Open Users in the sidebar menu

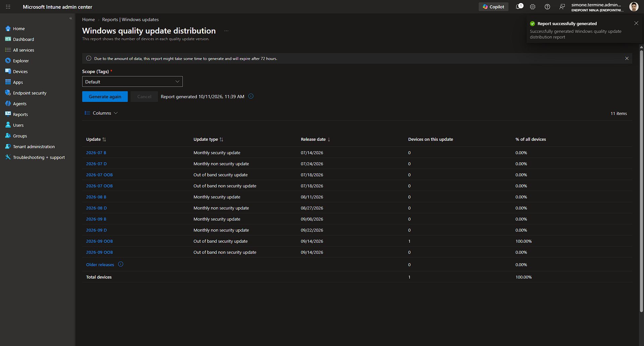18,125
